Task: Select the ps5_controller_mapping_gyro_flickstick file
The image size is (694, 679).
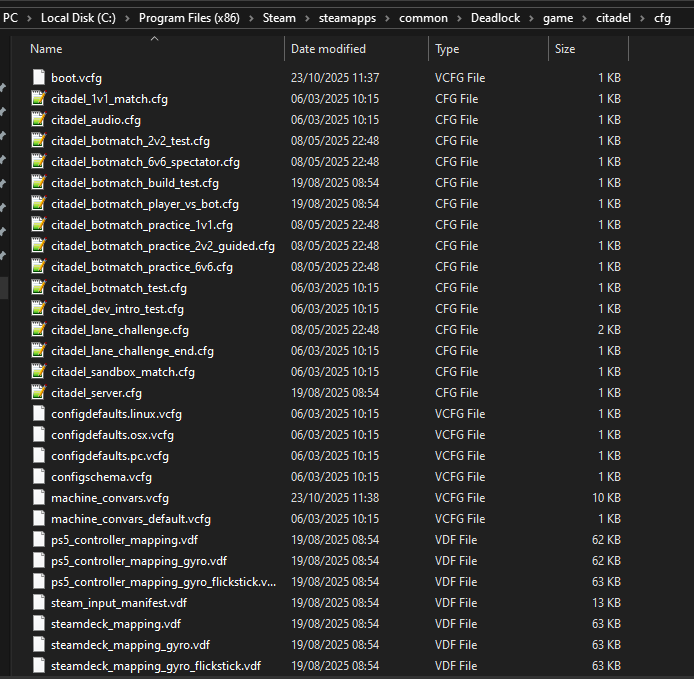Action: tap(163, 582)
